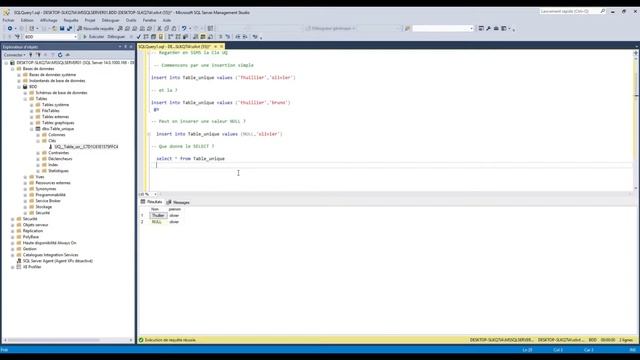640x360 pixels.
Task: Click the copy icon in toolbar
Action: pos(167,29)
